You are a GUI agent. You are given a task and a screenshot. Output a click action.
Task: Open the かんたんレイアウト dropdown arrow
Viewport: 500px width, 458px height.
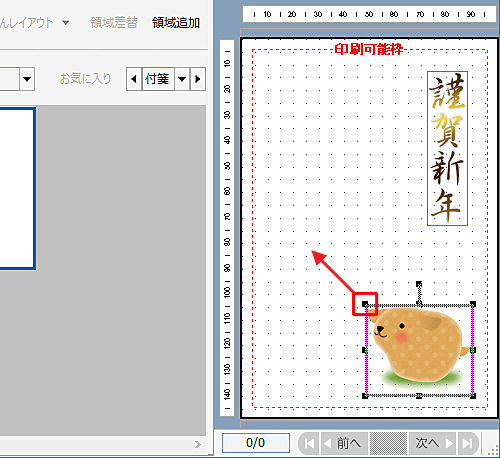pos(66,23)
